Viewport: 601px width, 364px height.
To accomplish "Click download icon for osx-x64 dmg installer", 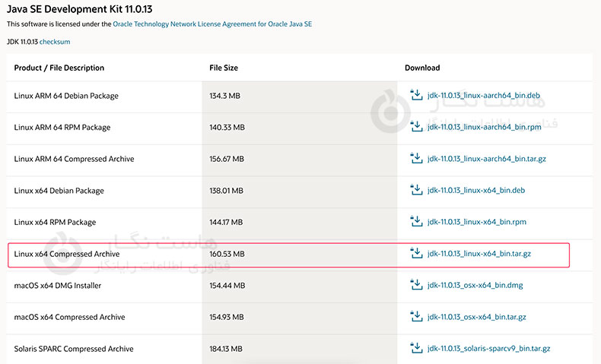I will (415, 285).
